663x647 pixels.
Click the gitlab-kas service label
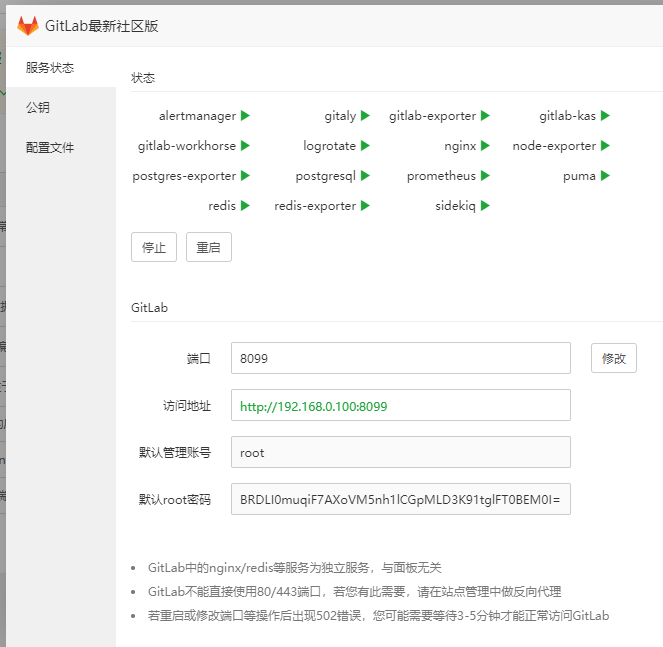click(x=567, y=115)
